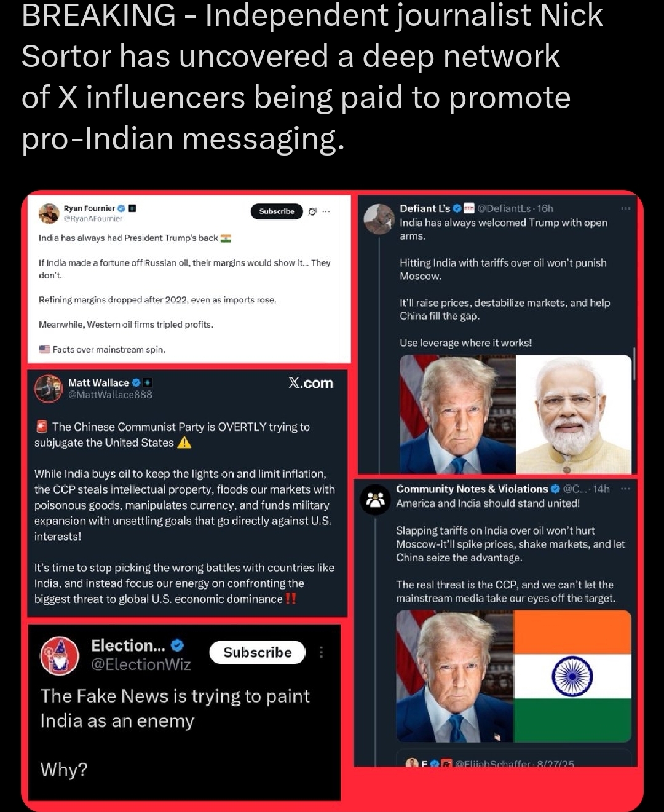The height and width of the screenshot is (812, 664).
Task: Click ElectionWiz's verified badge
Action: click(x=177, y=645)
